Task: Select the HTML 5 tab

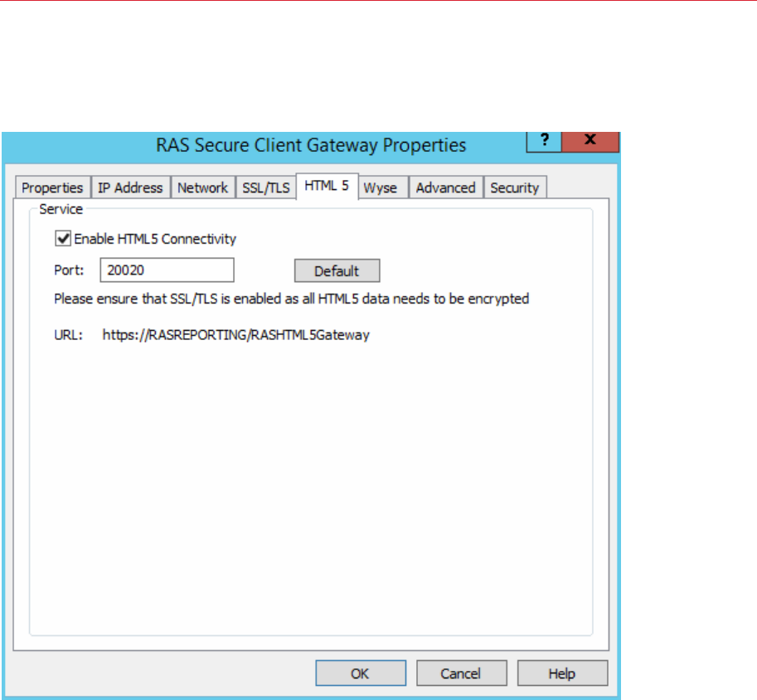Action: (327, 186)
